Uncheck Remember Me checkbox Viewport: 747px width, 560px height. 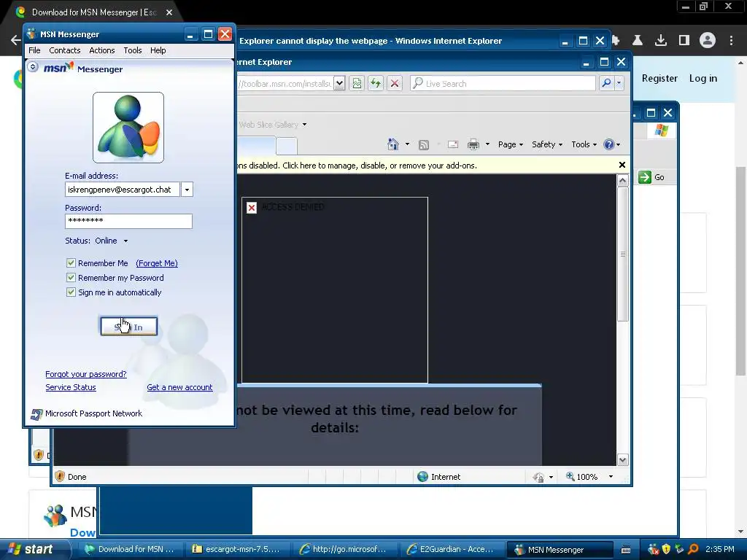(x=71, y=262)
